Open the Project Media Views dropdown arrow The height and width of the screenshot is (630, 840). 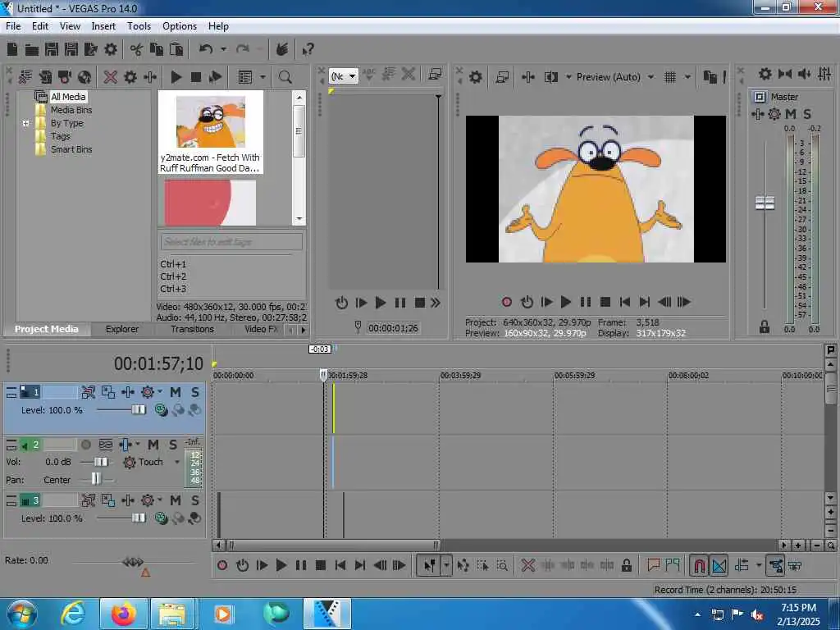[262, 77]
